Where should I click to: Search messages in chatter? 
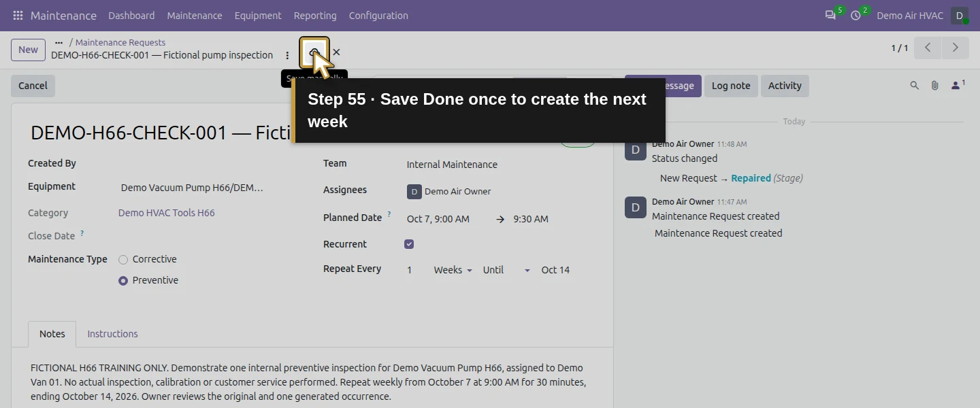coord(915,86)
